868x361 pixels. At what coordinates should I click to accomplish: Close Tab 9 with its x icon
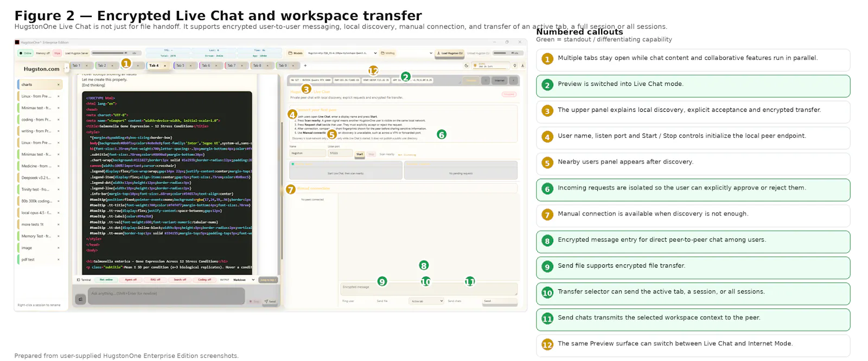293,66
